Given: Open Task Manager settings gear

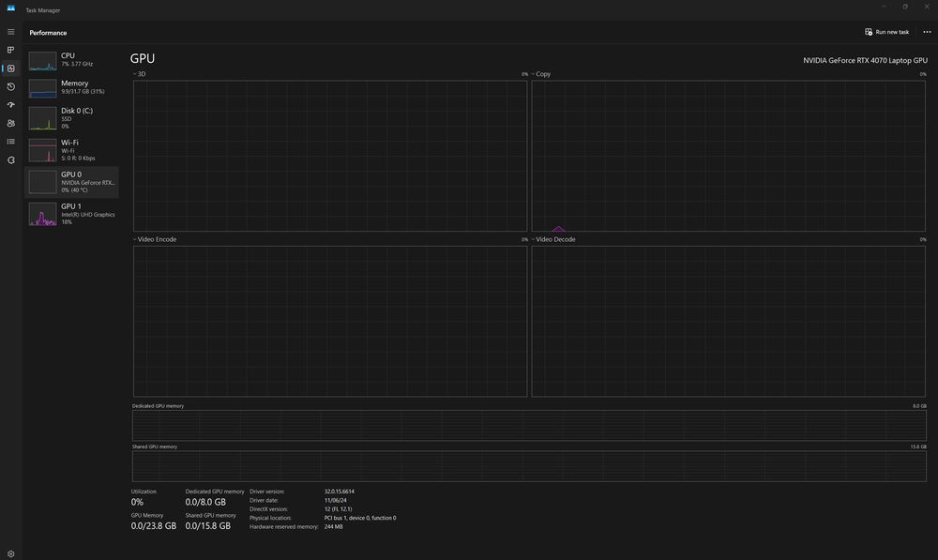Looking at the screenshot, I should click(x=10, y=554).
